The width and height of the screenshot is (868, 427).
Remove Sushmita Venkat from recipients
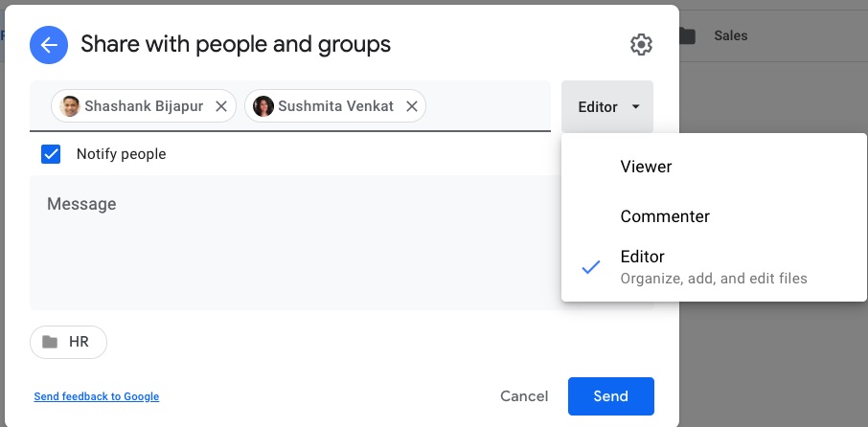411,106
